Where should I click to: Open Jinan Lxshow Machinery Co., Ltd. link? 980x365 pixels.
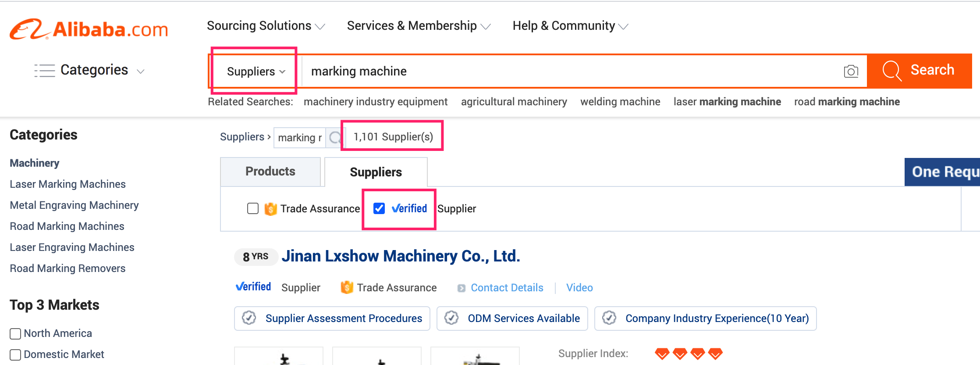[x=401, y=256]
